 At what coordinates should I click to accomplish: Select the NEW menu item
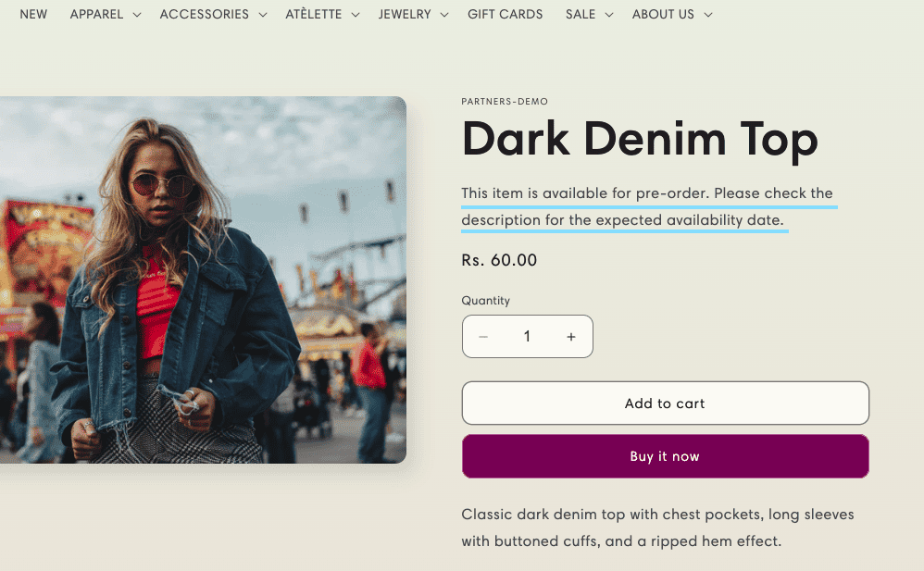pos(33,14)
